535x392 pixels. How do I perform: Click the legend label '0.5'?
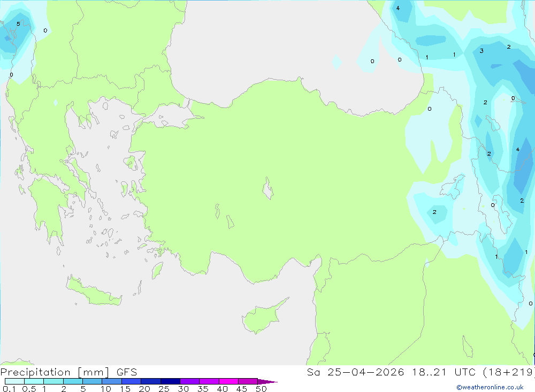(x=29, y=389)
